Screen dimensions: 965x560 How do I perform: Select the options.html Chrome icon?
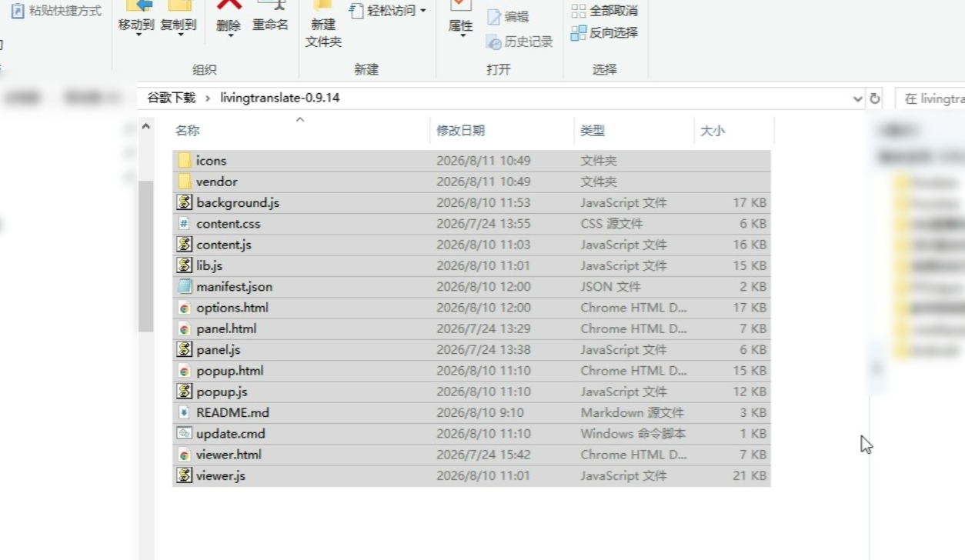184,308
